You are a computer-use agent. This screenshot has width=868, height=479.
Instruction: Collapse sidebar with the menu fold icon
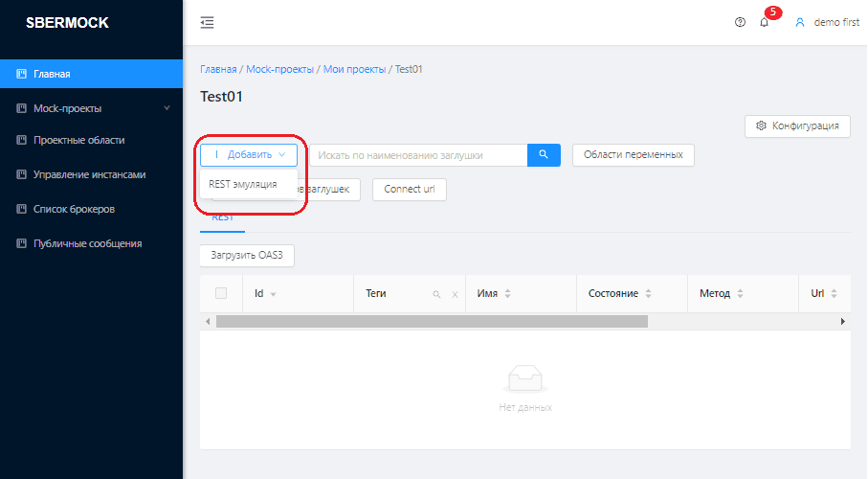click(x=207, y=23)
